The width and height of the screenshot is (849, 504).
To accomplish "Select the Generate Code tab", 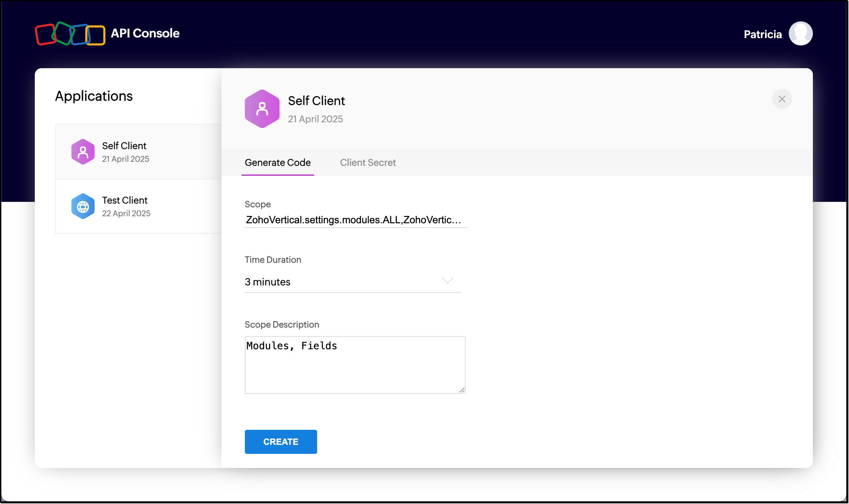I will pyautogui.click(x=277, y=163).
